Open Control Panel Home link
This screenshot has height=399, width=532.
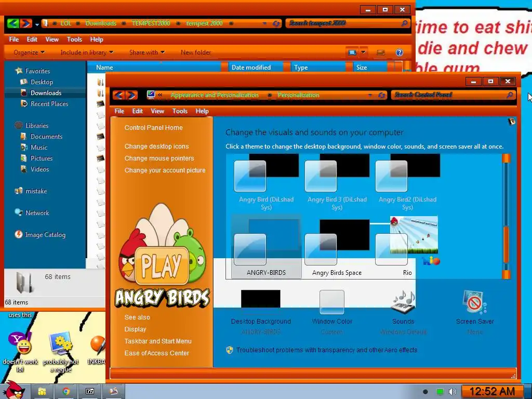pyautogui.click(x=153, y=128)
